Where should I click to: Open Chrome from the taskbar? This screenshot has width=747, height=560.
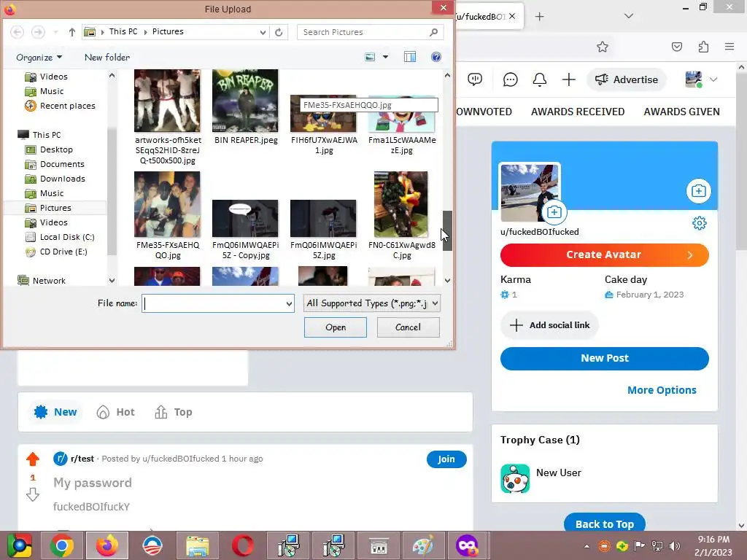(x=62, y=545)
